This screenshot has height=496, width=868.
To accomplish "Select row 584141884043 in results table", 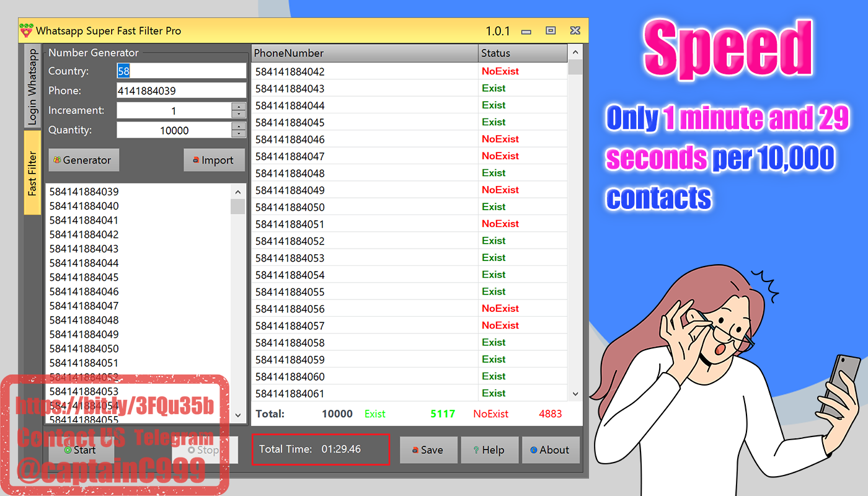I will coord(409,88).
